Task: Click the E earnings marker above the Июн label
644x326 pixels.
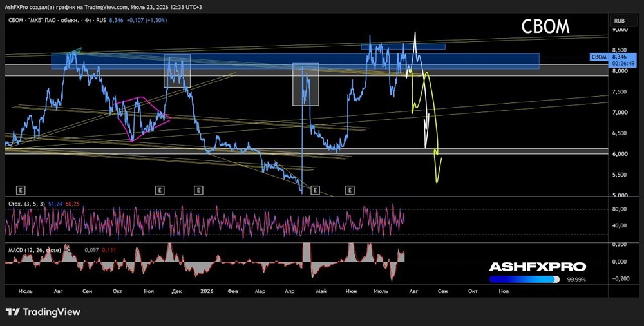Action: (350, 190)
